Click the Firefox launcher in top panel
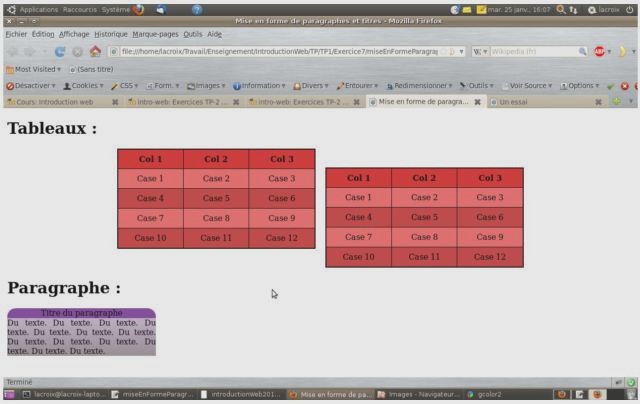The image size is (640, 404). [138, 9]
